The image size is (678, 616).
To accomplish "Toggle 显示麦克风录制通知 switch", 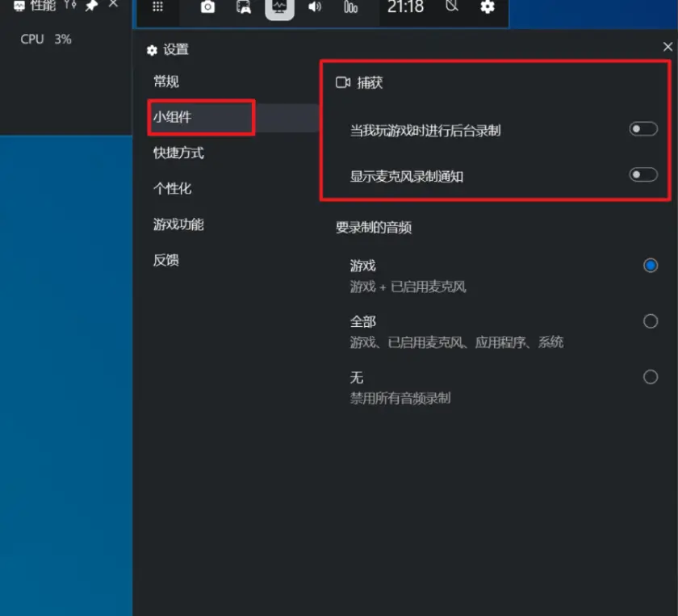I will tap(643, 174).
